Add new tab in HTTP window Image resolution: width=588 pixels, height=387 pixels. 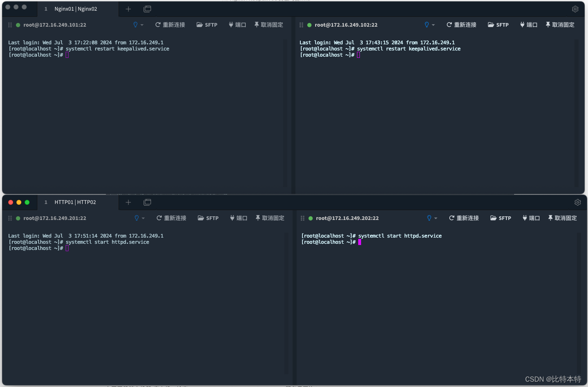pyautogui.click(x=128, y=202)
